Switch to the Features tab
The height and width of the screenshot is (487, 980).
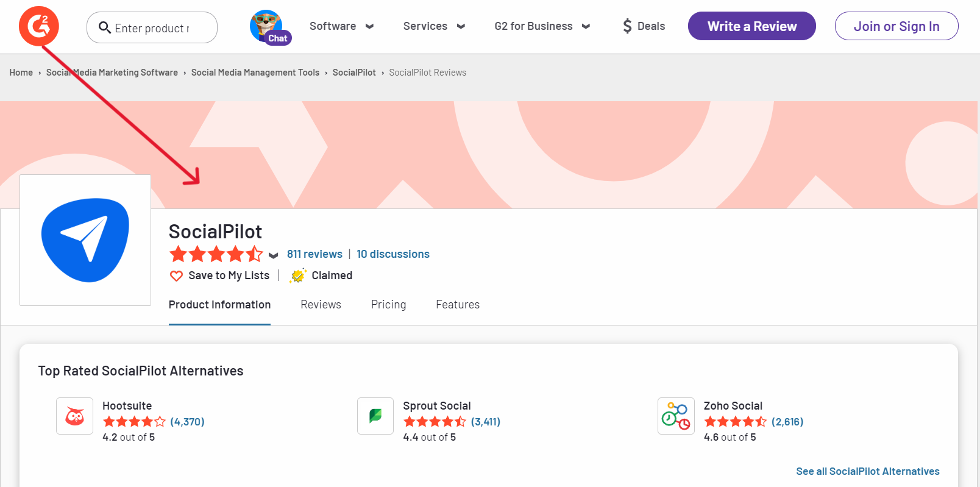click(458, 305)
